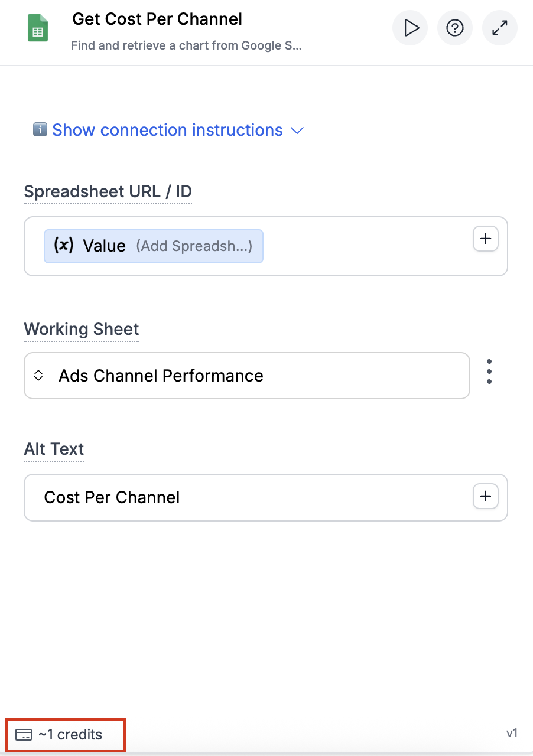
Task: Click the Get Cost Per Channel title
Action: point(157,19)
